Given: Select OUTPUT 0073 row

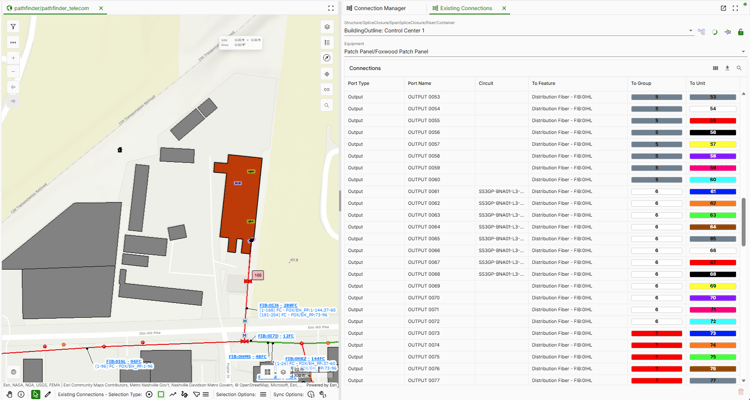Looking at the screenshot, I should tap(542, 333).
